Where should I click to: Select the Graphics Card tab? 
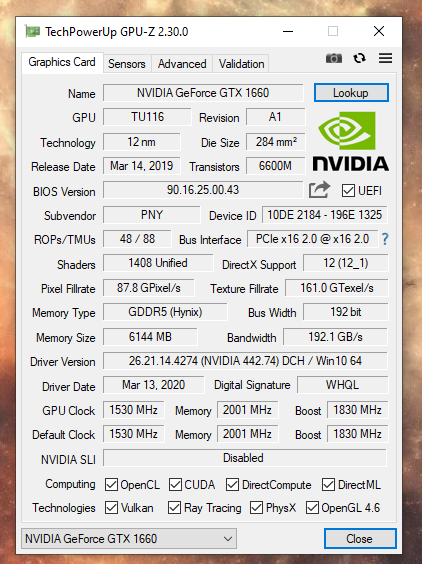(62, 63)
